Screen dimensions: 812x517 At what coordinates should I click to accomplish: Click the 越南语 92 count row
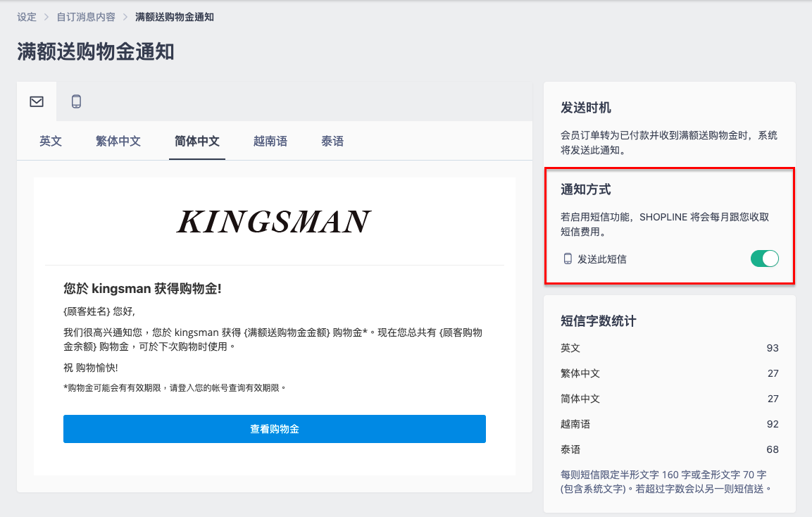click(670, 424)
